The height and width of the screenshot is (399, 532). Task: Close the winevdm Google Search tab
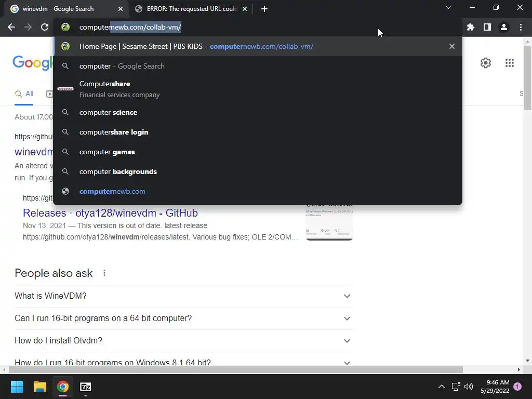pos(121,9)
